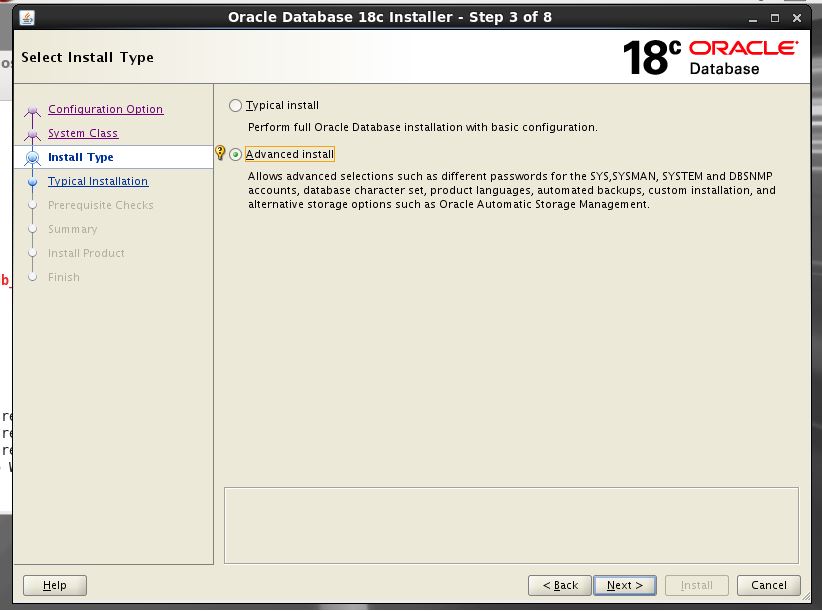Screen dimensions: 822x611
Task: Click the Typical Installation step marker dot
Action: (33, 181)
